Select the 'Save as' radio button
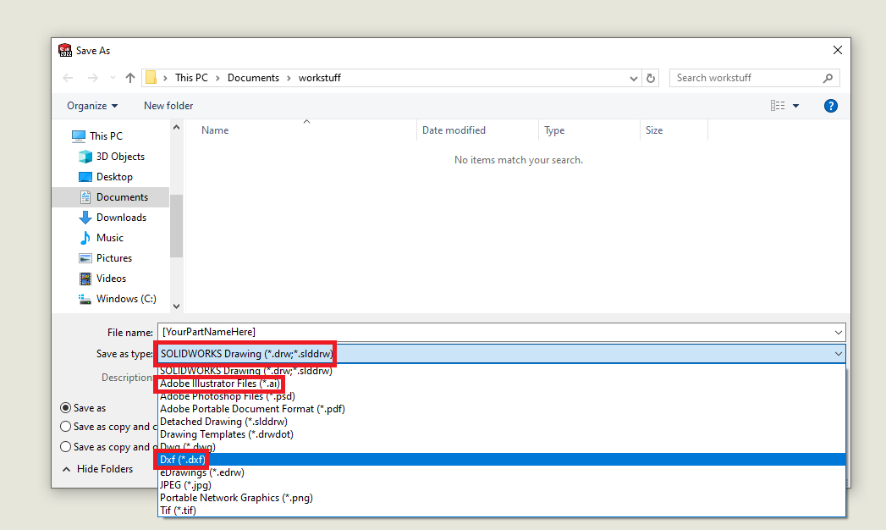886x530 pixels. coord(66,408)
